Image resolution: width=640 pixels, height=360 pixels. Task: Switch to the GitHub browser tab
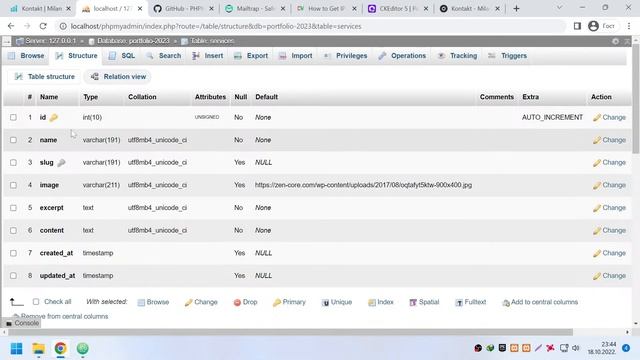tap(184, 9)
